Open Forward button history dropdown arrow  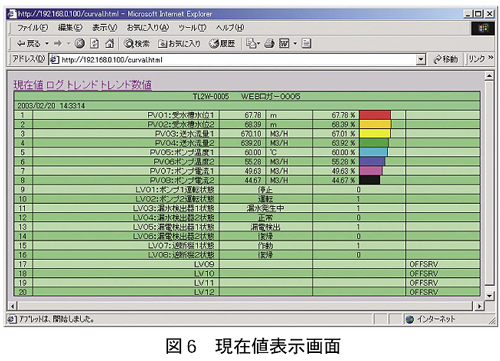pyautogui.click(x=68, y=44)
